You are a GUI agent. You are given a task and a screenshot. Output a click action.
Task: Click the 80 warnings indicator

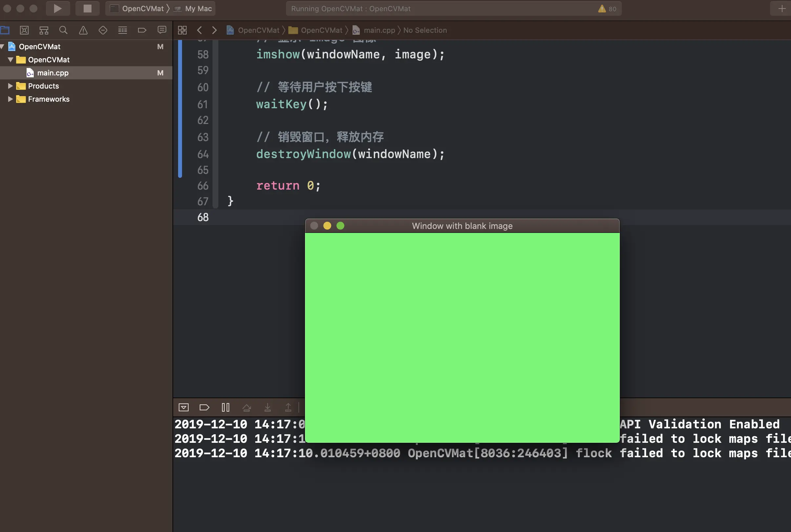pyautogui.click(x=607, y=9)
